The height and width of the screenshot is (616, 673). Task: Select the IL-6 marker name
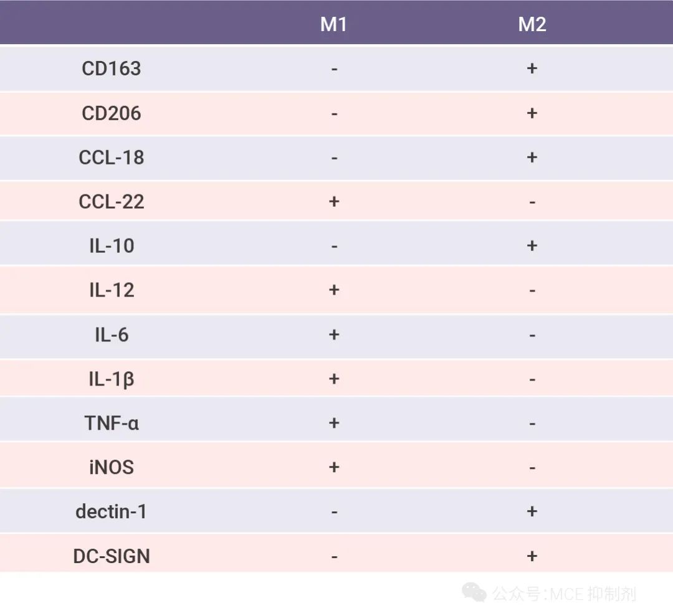point(112,335)
